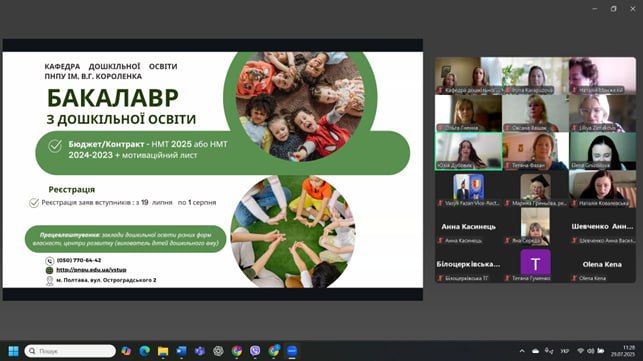Click the globe icon beside website link
The image size is (643, 361).
coord(50,270)
